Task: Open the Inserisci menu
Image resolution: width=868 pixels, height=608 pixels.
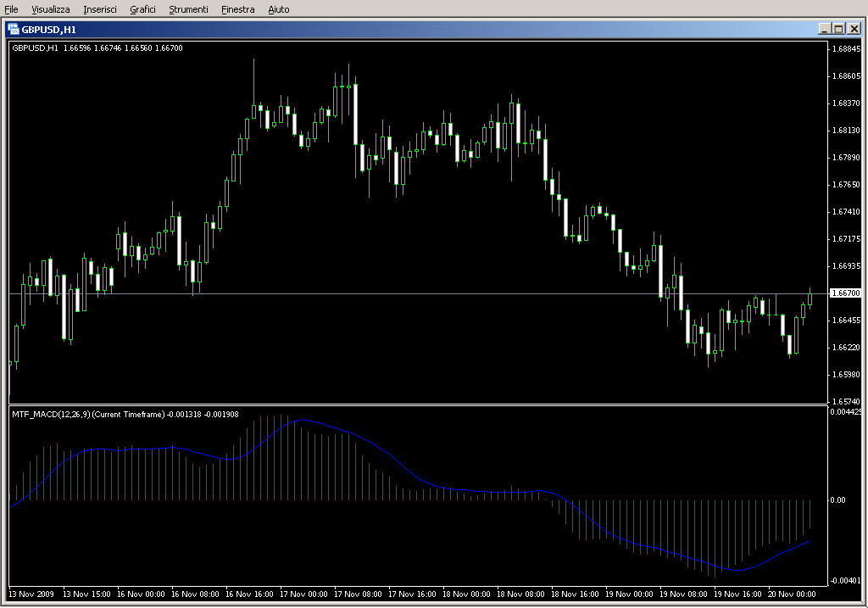Action: pos(100,9)
